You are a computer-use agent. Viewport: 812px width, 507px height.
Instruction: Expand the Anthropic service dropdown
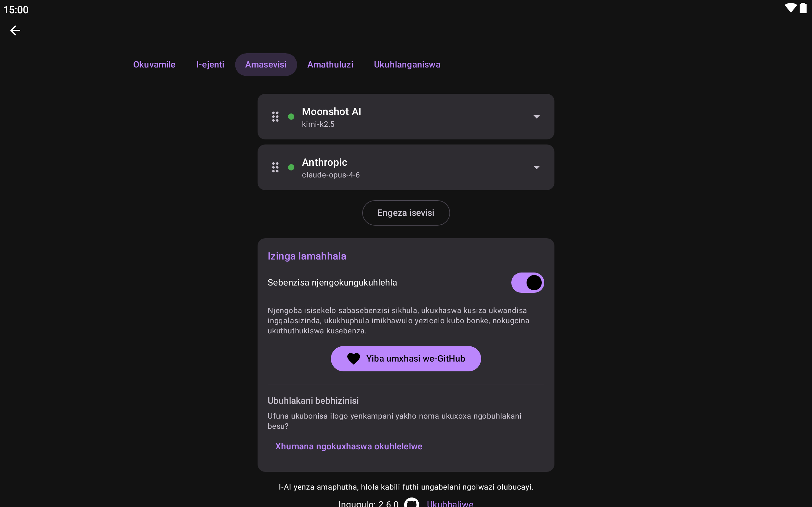537,167
